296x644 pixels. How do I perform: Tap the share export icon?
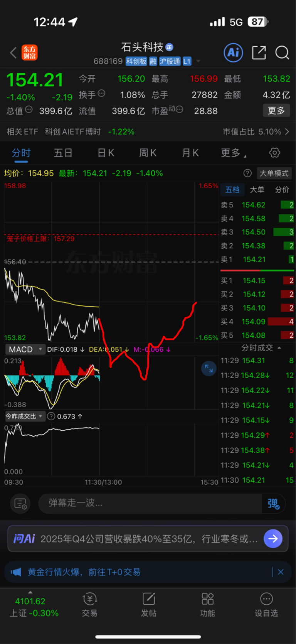(x=259, y=52)
